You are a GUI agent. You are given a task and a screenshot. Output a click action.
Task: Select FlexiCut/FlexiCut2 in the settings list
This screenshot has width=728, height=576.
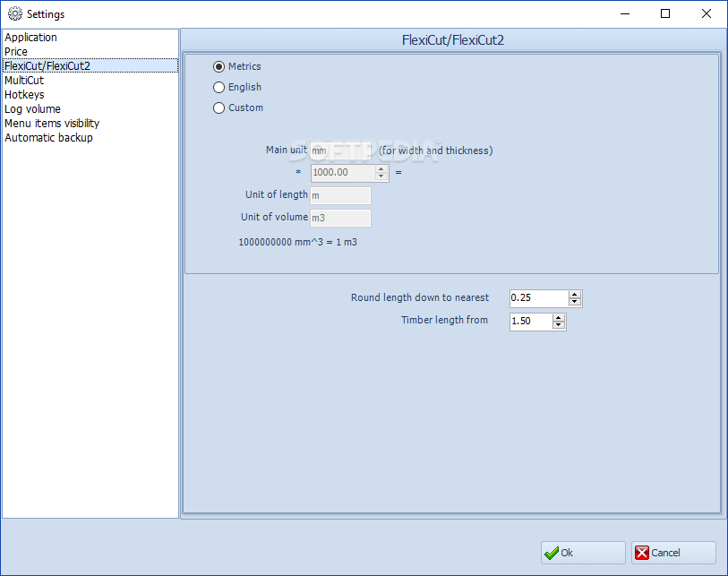(x=90, y=65)
